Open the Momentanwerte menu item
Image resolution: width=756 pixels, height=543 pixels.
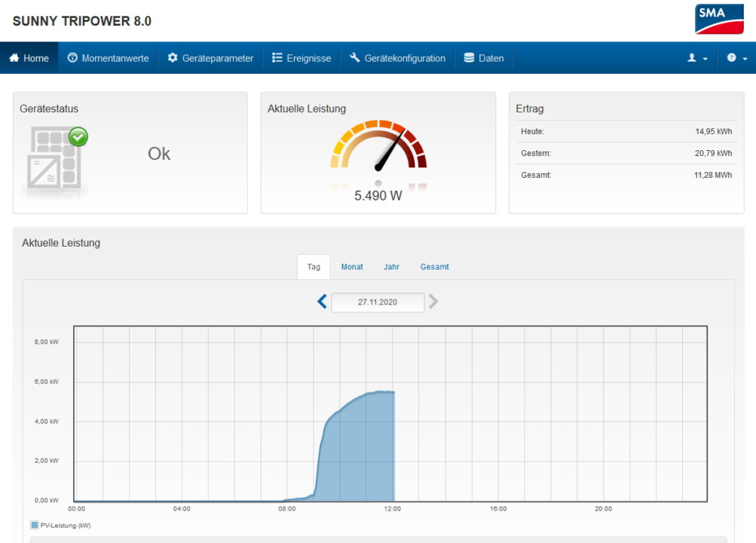tap(109, 58)
